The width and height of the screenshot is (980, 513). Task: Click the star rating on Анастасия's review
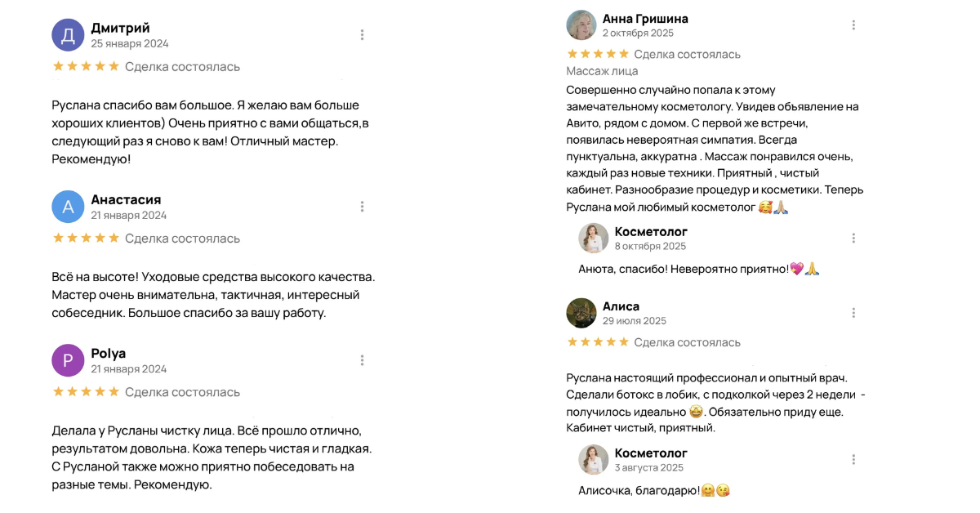(x=86, y=239)
